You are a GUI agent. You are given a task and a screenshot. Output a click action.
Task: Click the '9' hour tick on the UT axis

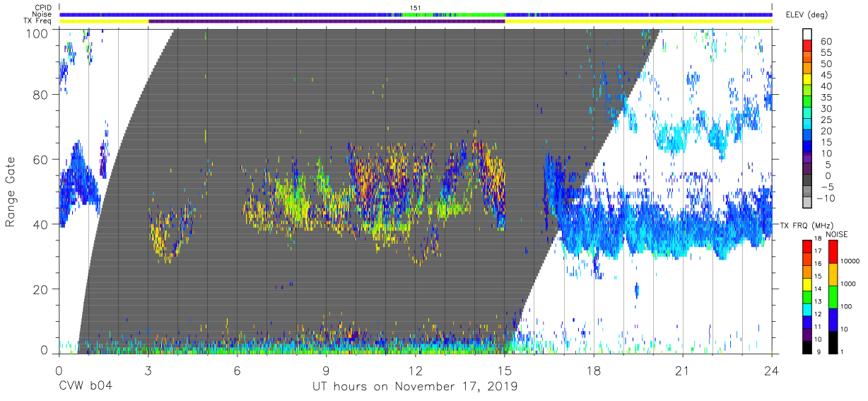click(x=327, y=369)
